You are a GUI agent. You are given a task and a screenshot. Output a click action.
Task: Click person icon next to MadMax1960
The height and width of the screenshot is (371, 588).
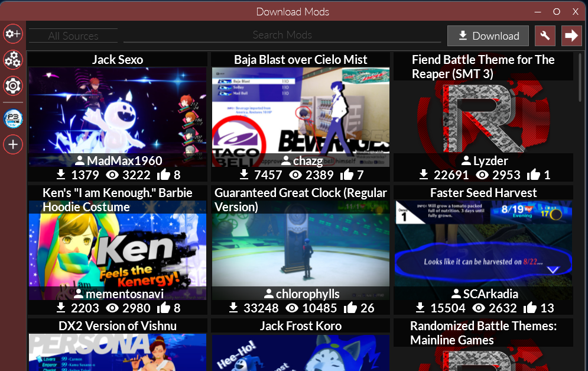point(80,160)
